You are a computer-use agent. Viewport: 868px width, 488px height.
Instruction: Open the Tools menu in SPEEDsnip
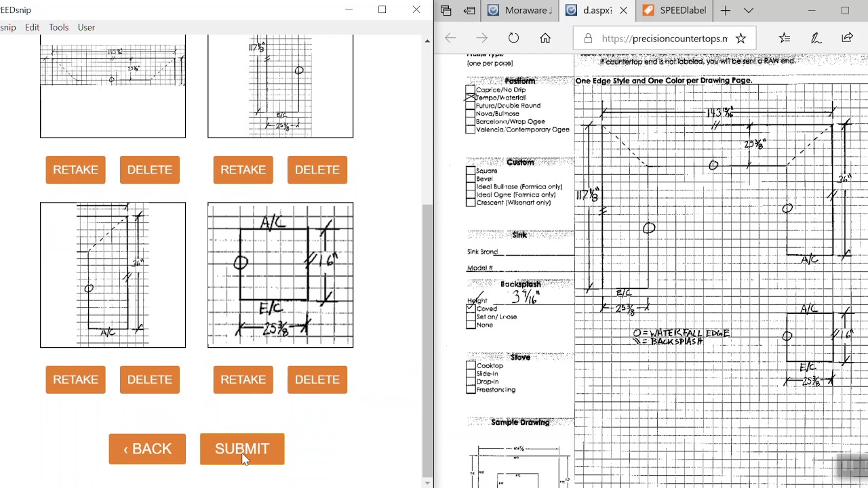(58, 27)
